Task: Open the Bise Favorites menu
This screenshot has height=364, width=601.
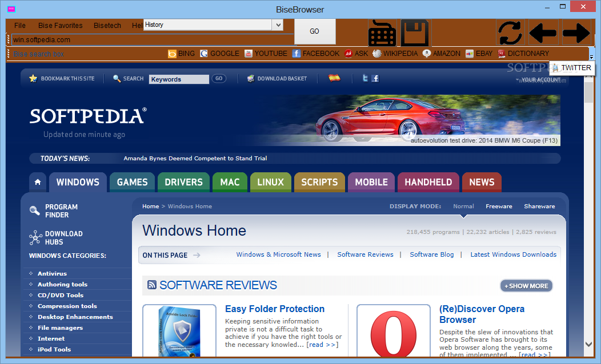Action: tap(61, 25)
